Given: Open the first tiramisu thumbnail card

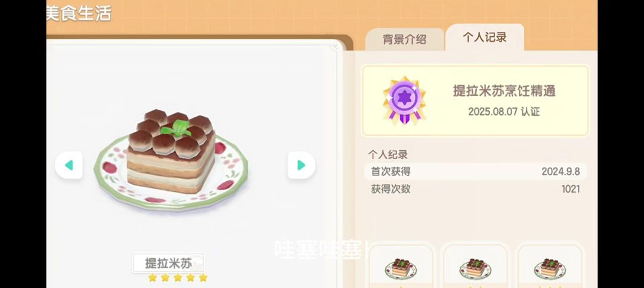Looking at the screenshot, I should [x=401, y=266].
